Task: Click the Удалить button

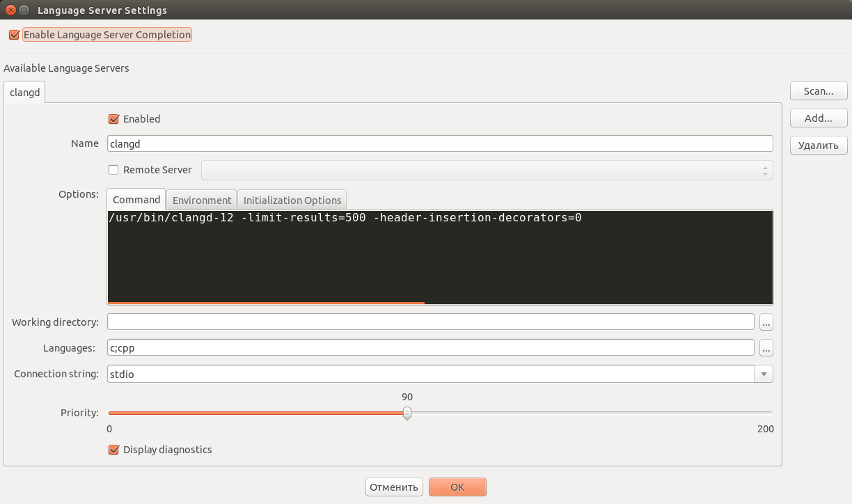Action: click(x=818, y=145)
